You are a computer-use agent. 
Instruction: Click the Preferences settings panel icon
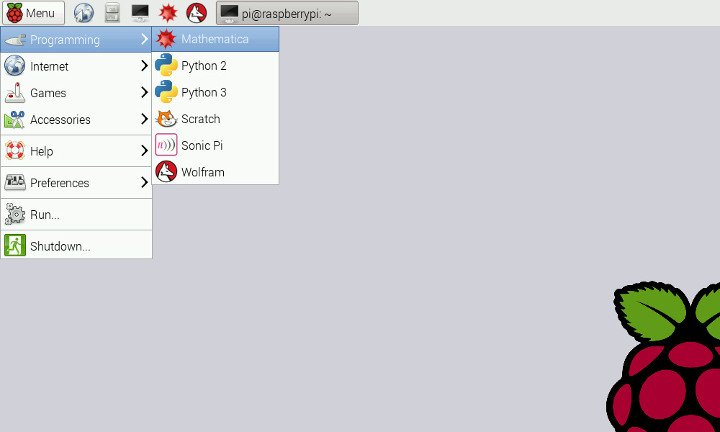tap(15, 182)
